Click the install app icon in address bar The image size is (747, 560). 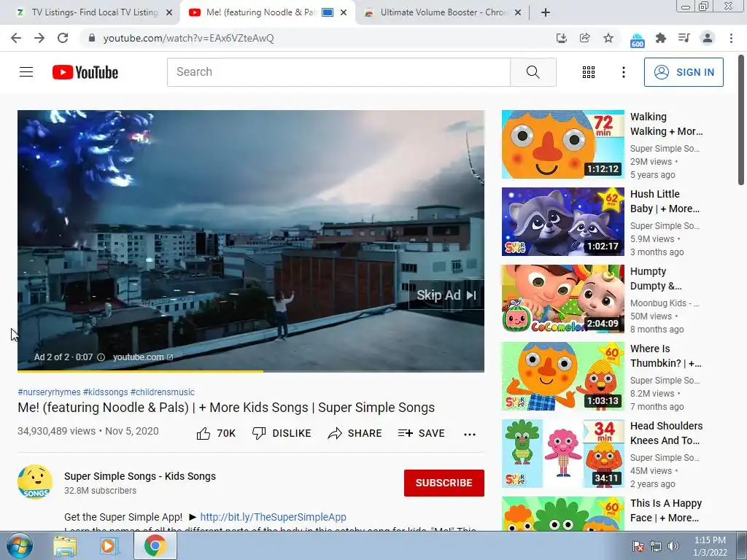[x=561, y=38]
